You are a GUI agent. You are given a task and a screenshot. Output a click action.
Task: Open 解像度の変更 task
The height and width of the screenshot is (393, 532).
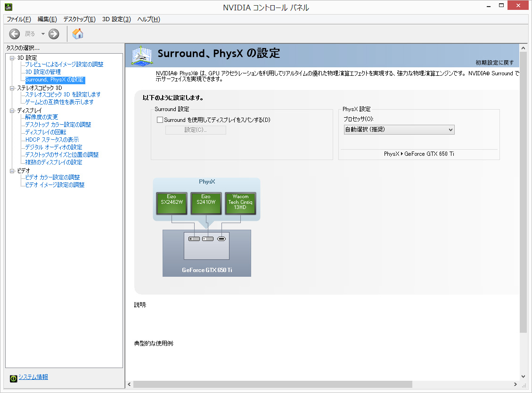click(41, 117)
